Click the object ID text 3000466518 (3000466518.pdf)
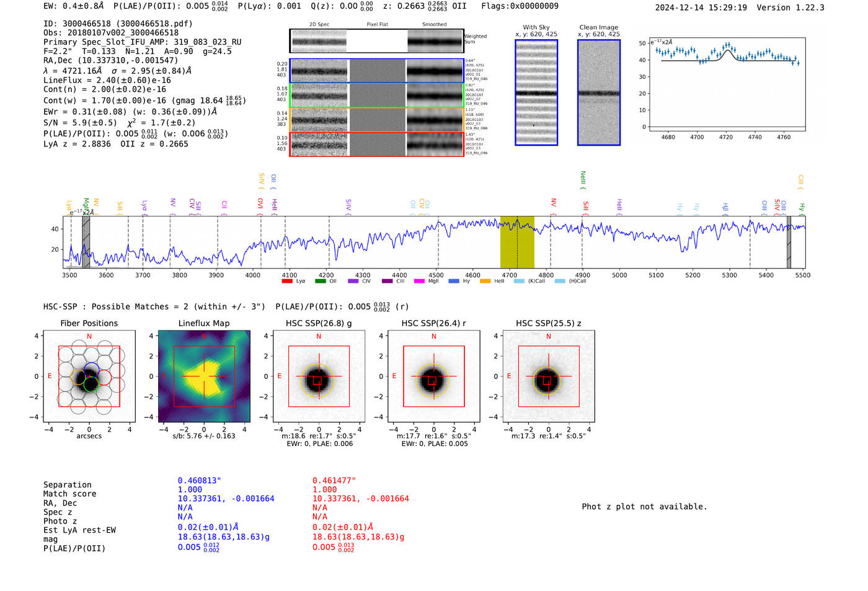This screenshot has height=591, width=868. coord(118,24)
